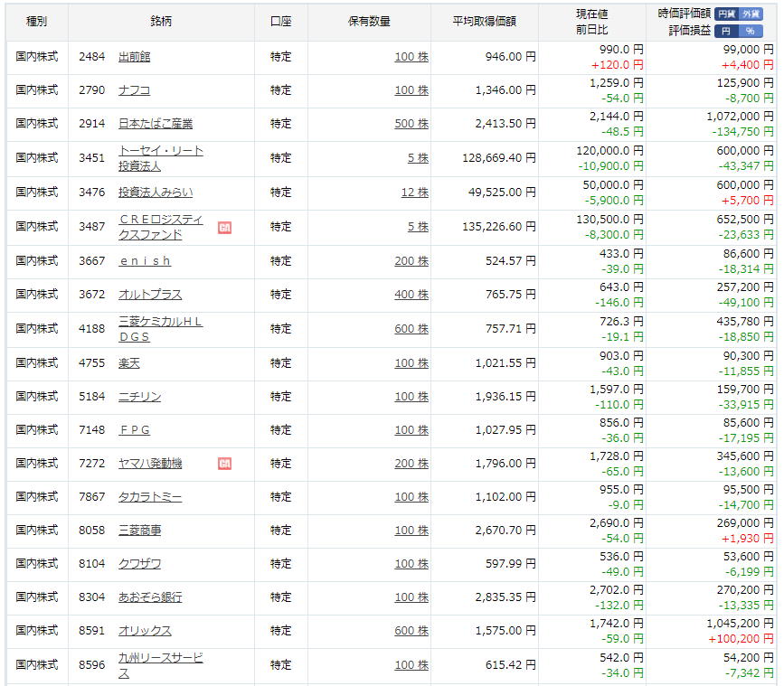This screenshot has height=686, width=784.
Task: Switch valuation display to 円貨
Action: pyautogui.click(x=726, y=14)
